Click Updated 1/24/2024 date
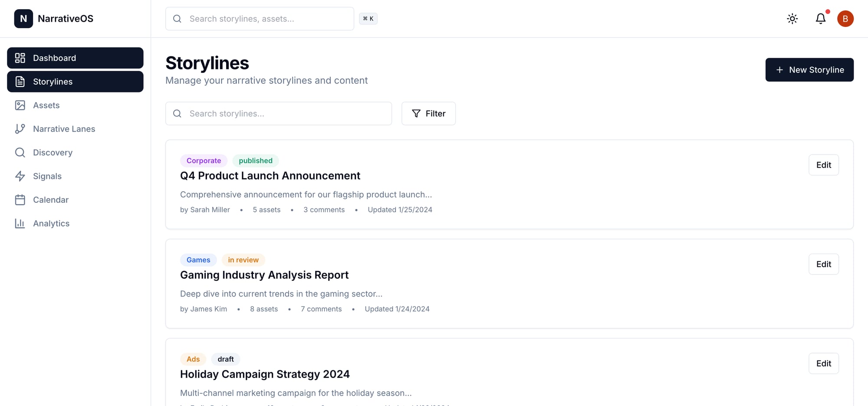This screenshot has width=868, height=406. (x=397, y=309)
